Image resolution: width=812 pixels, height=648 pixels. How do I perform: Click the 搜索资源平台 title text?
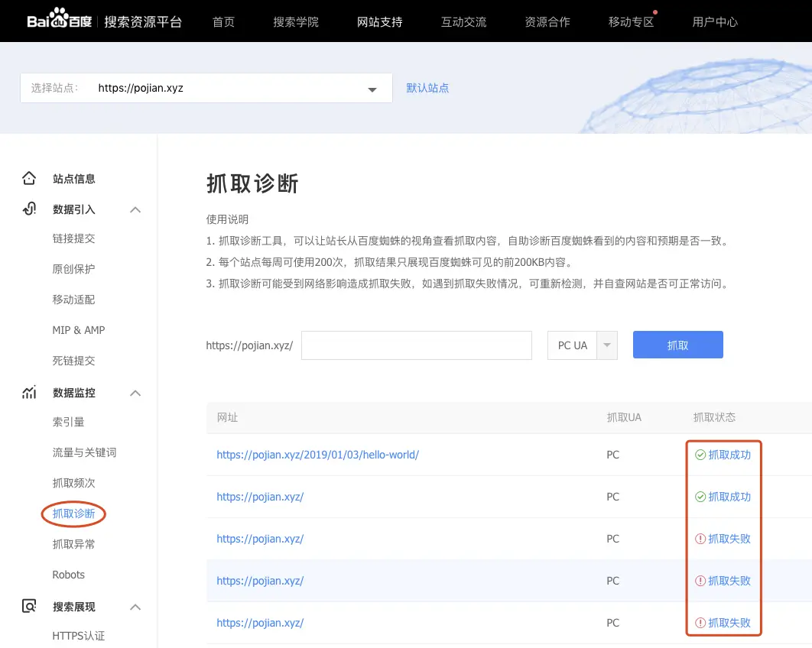[x=143, y=21]
